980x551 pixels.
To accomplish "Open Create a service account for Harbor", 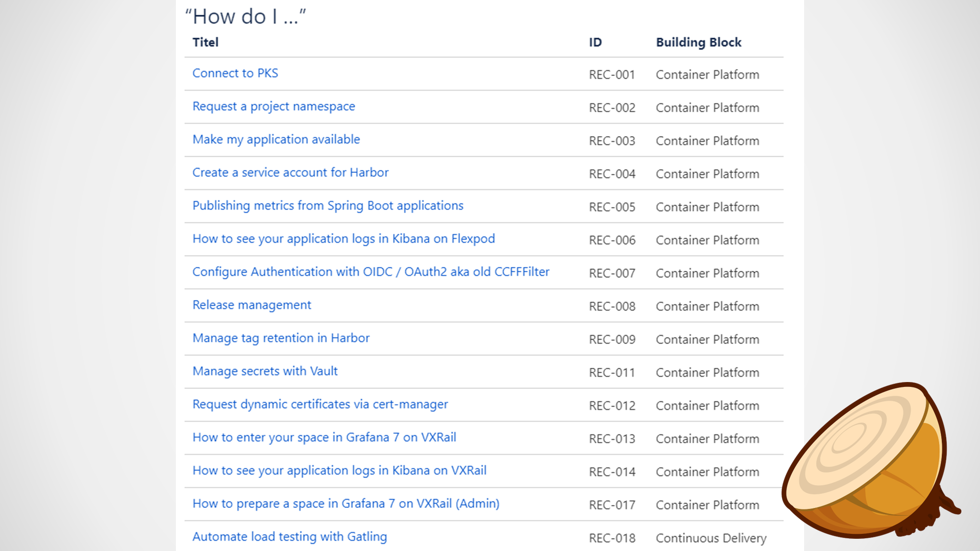I will pos(290,172).
